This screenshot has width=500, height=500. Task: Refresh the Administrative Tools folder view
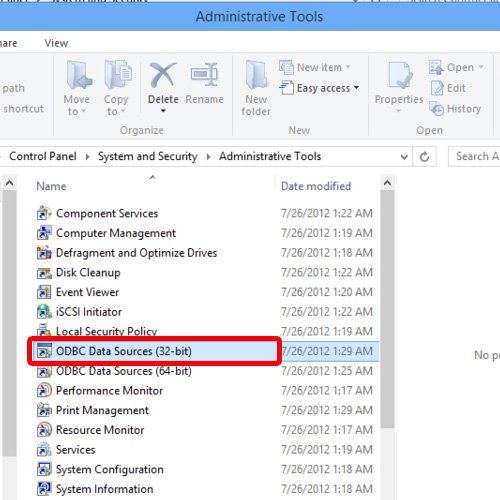coord(424,156)
